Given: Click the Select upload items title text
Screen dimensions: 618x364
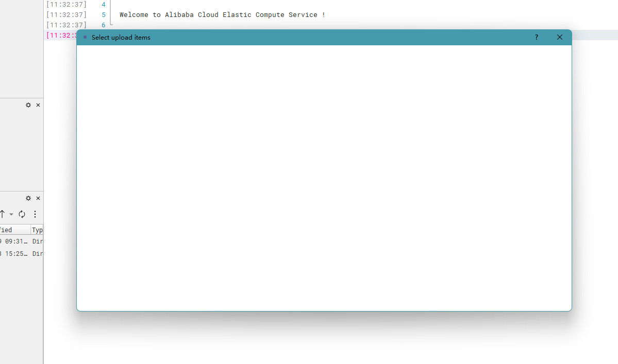Looking at the screenshot, I should tap(121, 38).
